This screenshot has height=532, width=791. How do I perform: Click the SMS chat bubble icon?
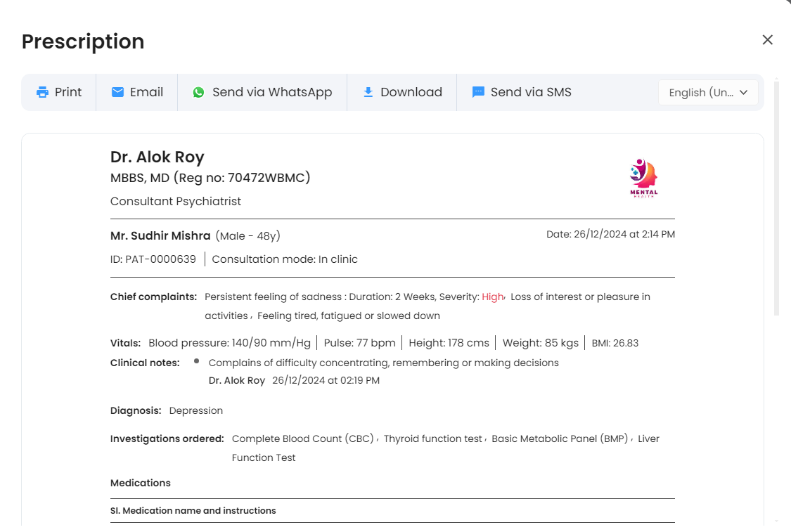pyautogui.click(x=478, y=92)
